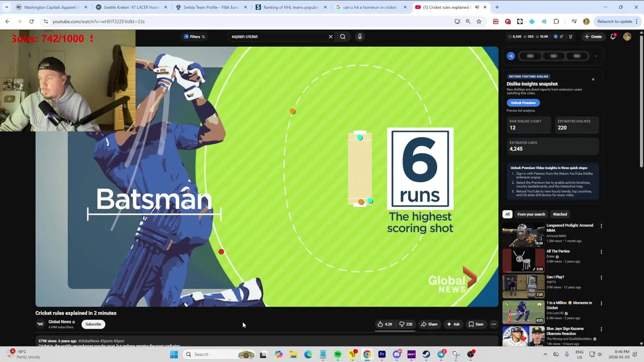Click the trophy icon in stats bar
Screen dimensions: 644x362
570,37
